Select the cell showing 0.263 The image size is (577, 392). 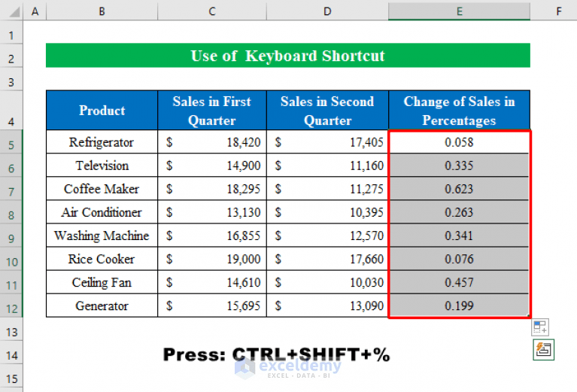click(x=459, y=212)
